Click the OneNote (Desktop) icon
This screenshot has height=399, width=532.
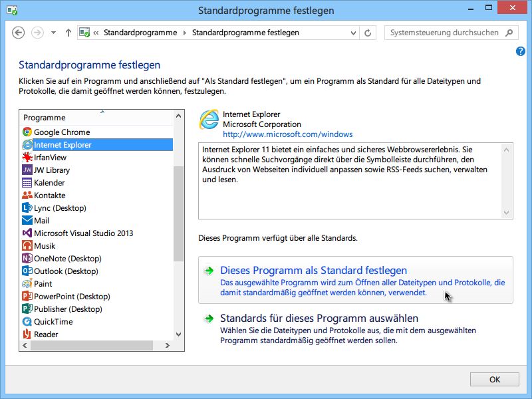coord(27,258)
